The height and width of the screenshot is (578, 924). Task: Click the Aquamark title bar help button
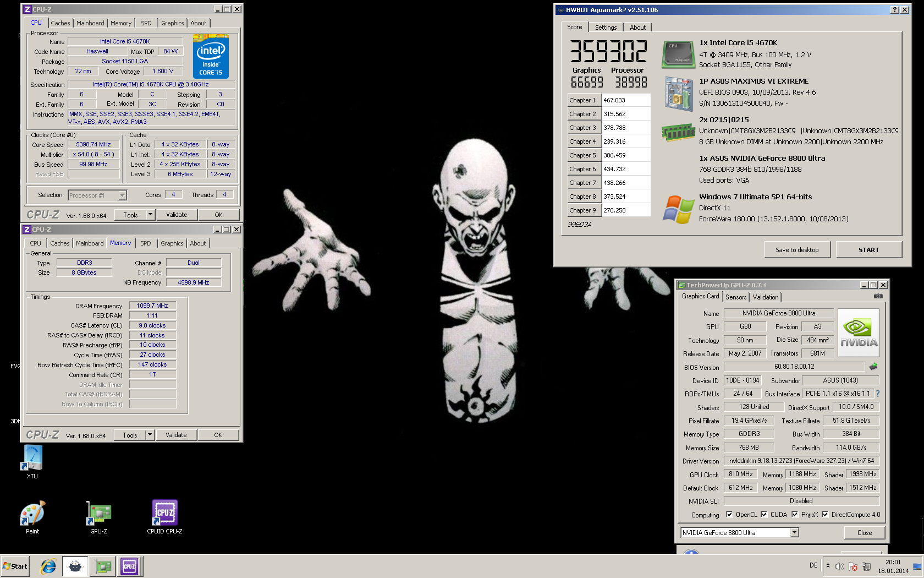point(895,10)
